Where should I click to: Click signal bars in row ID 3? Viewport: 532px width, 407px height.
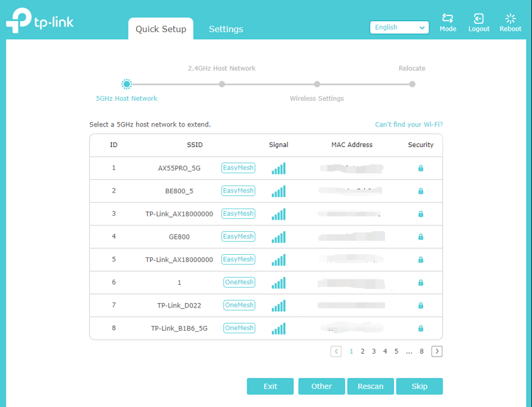[279, 214]
